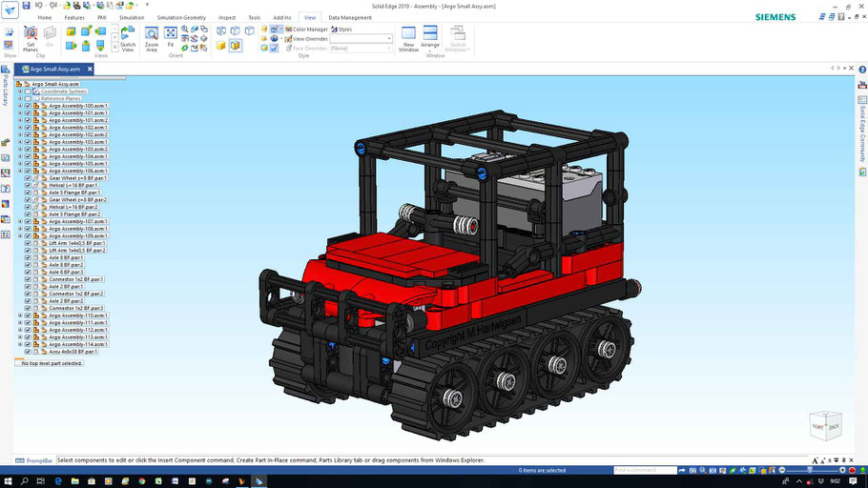Click the PromptBar label
Viewport: 868px width, 488px height.
(x=39, y=460)
